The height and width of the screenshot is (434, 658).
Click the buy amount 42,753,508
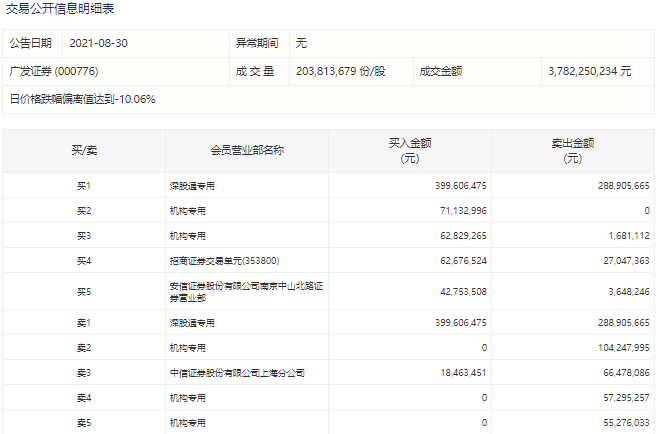tap(463, 292)
